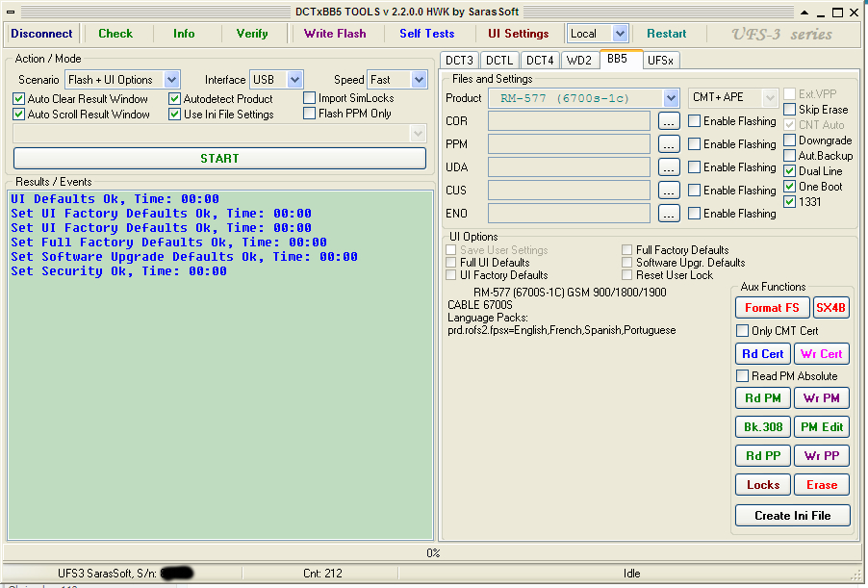This screenshot has height=588, width=868.
Task: Click the Format FS button
Action: 772,308
